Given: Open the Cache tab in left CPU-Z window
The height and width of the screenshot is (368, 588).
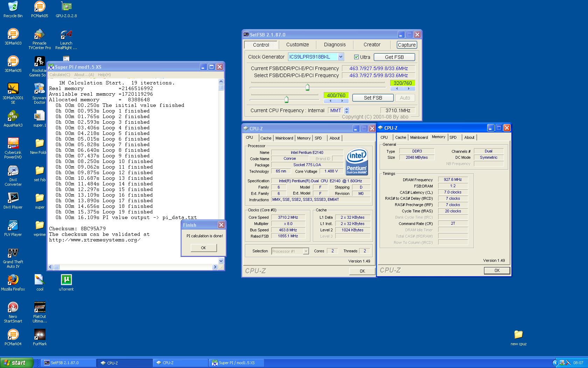Looking at the screenshot, I should click(266, 138).
